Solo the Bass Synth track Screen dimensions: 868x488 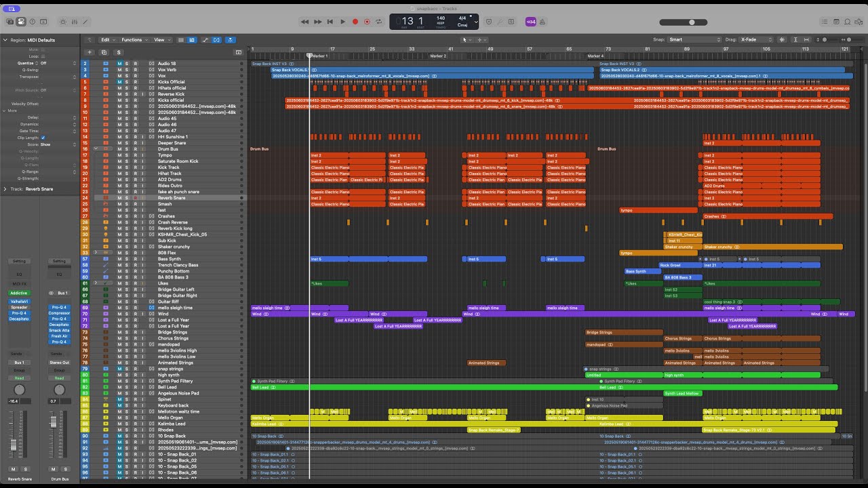tap(127, 259)
